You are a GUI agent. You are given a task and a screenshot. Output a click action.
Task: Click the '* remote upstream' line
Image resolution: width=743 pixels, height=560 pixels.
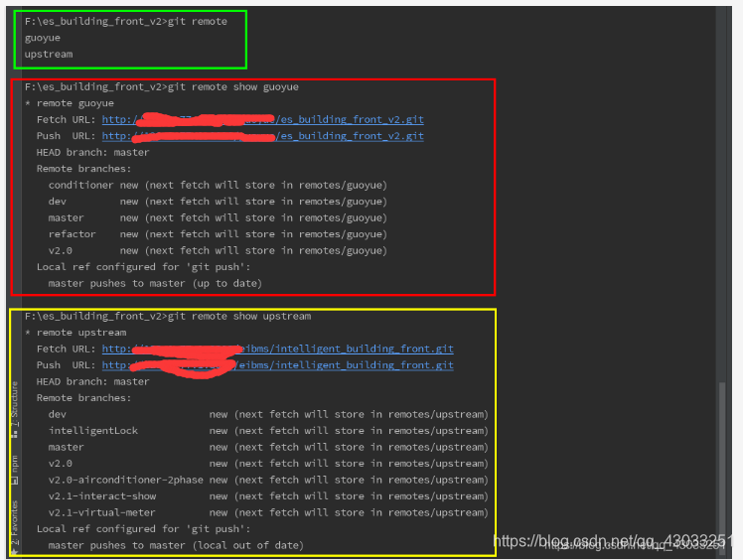(75, 333)
